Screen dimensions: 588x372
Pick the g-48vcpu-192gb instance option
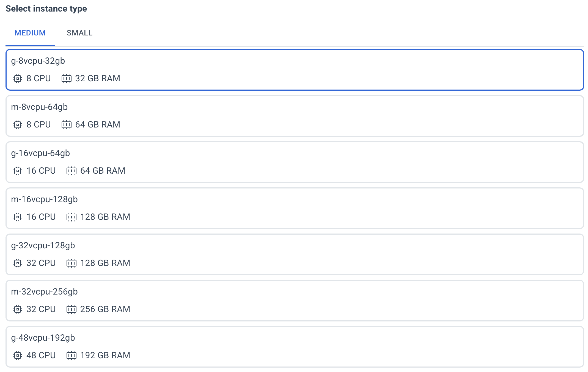[x=294, y=347]
